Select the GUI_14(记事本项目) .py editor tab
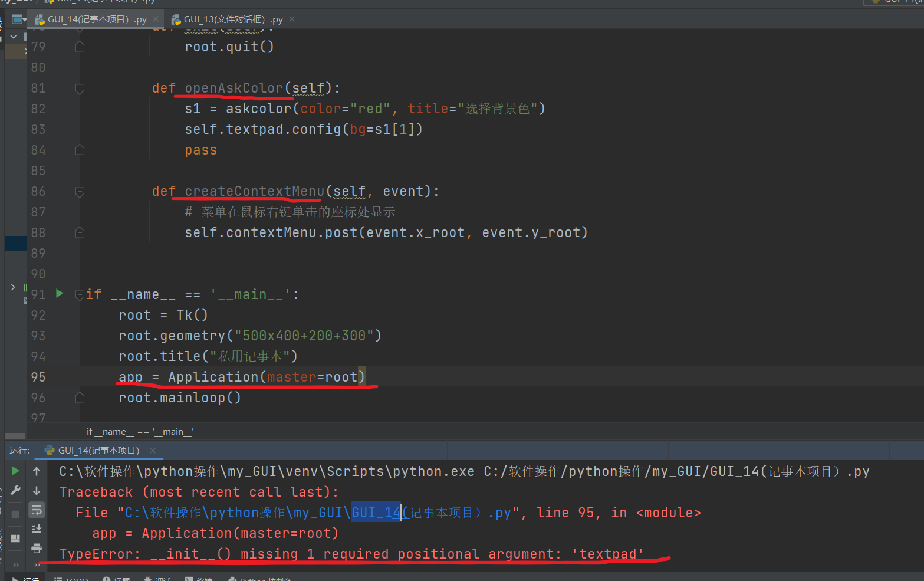Screen dimensions: 924x581 coord(97,19)
